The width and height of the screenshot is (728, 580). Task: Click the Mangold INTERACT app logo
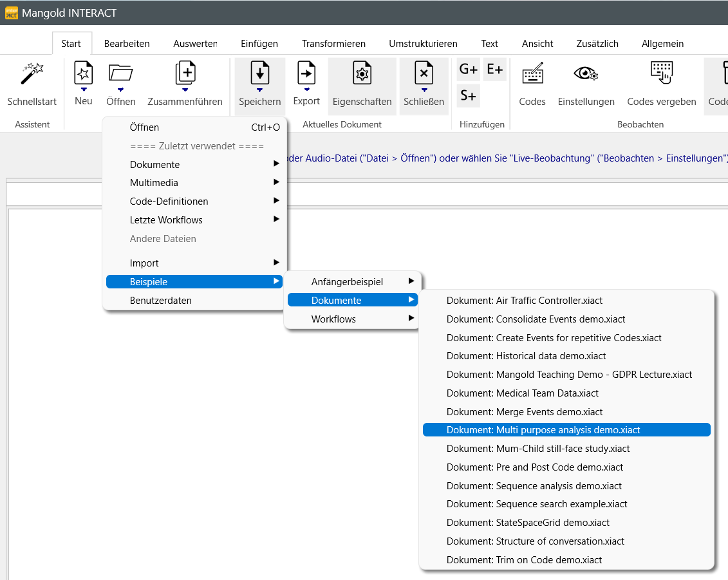[11, 12]
